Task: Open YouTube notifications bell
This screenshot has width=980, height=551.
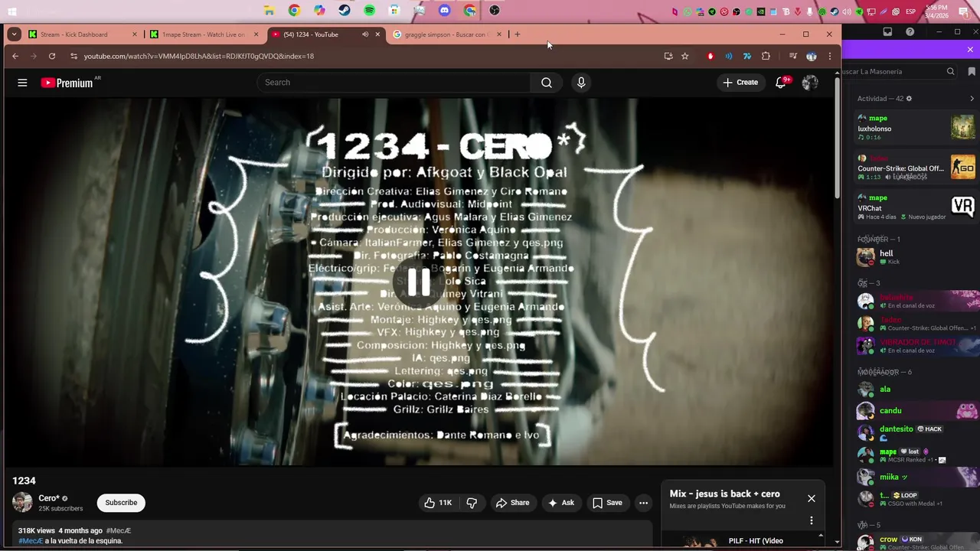Action: pos(781,83)
